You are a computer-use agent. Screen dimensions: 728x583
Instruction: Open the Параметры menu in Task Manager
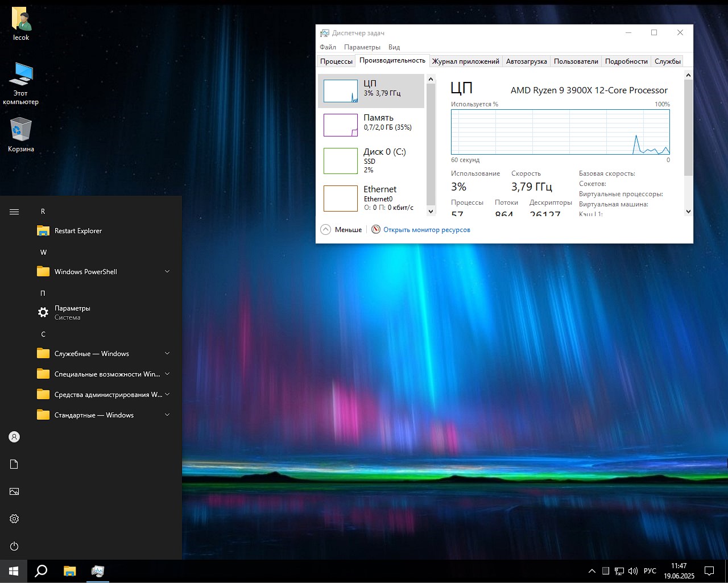tap(362, 47)
